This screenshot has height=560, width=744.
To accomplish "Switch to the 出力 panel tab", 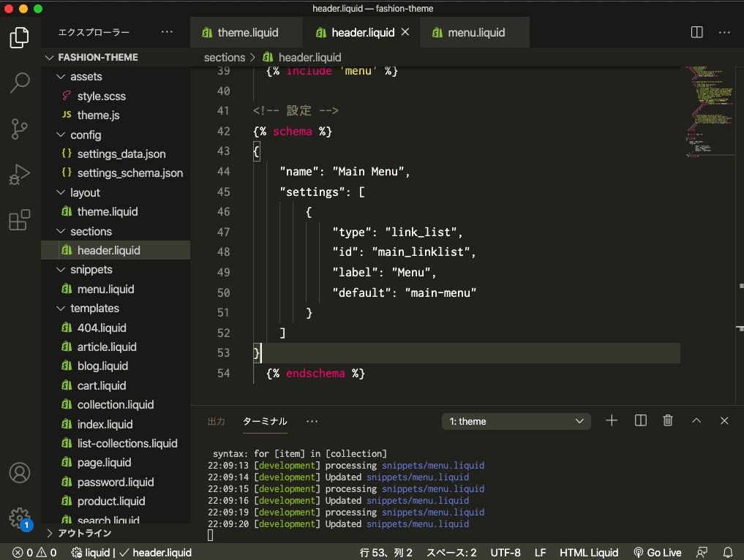I will coord(216,421).
